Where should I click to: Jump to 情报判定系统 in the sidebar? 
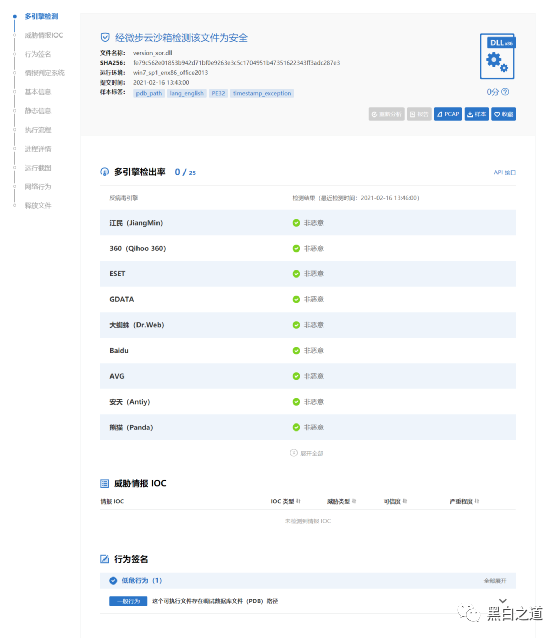click(x=45, y=73)
